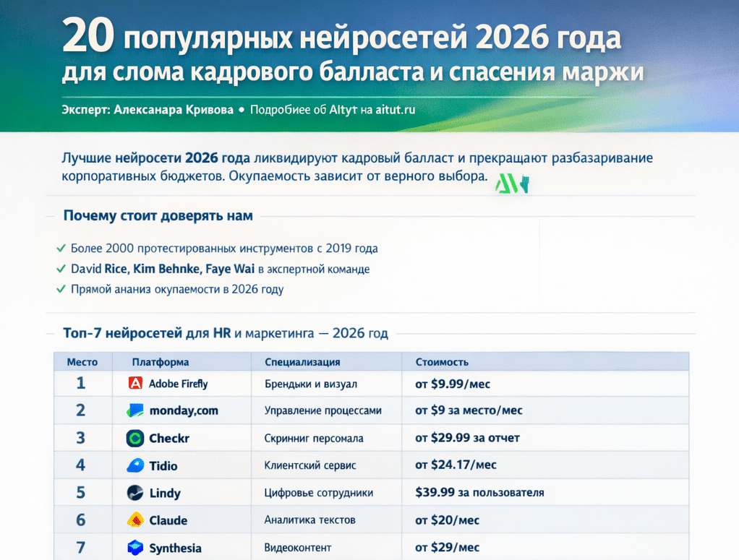The image size is (739, 560).
Task: Click the 'Платформа' column header
Action: tap(161, 362)
